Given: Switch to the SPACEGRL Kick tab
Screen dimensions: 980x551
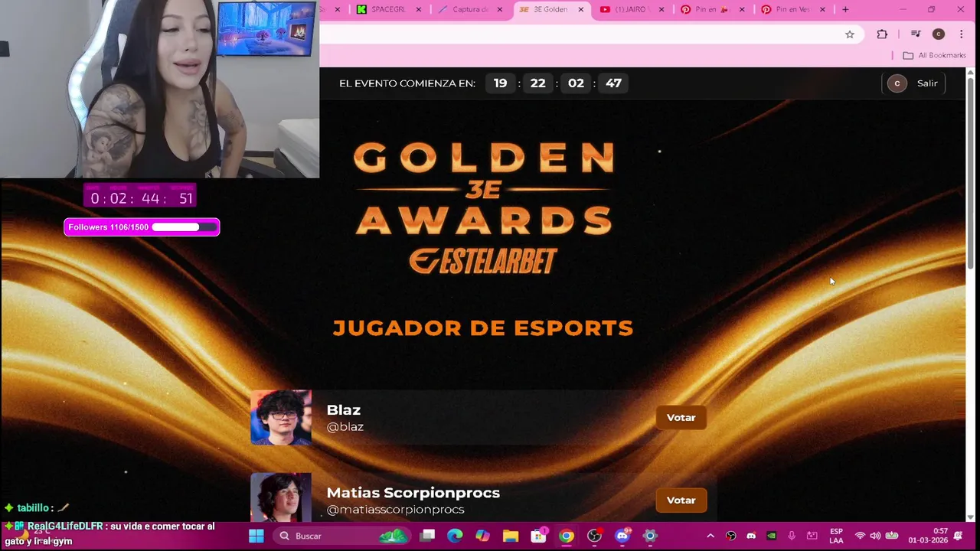Looking at the screenshot, I should click(x=389, y=9).
